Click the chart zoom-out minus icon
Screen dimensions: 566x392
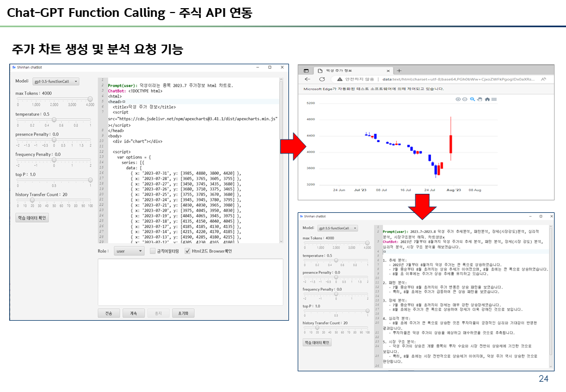tap(465, 99)
